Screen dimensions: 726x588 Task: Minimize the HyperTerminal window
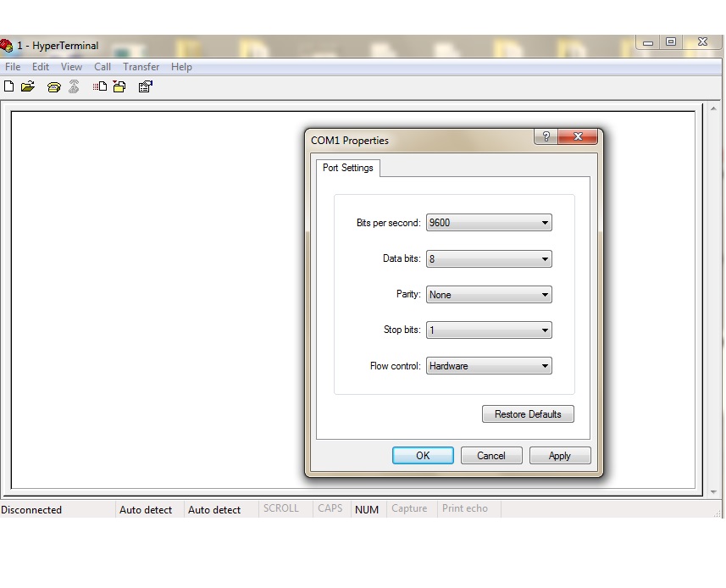tap(648, 42)
